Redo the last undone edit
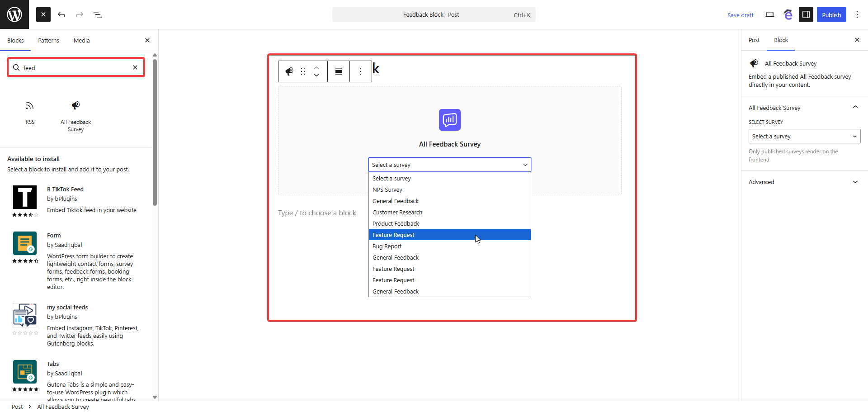Image resolution: width=868 pixels, height=412 pixels. [x=80, y=14]
